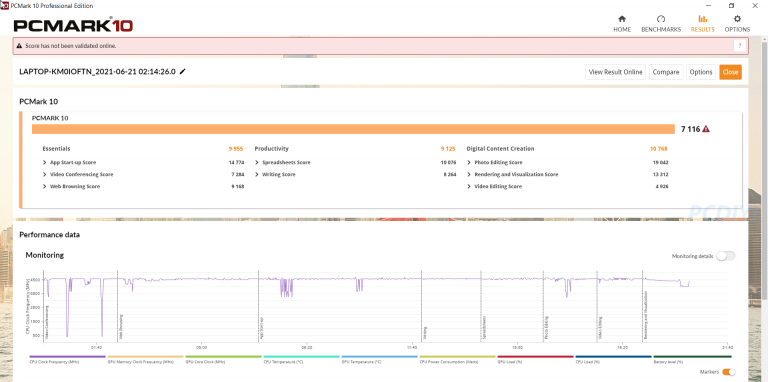Click the warning triangle next to 7 116 score
768x382 pixels.
click(706, 129)
